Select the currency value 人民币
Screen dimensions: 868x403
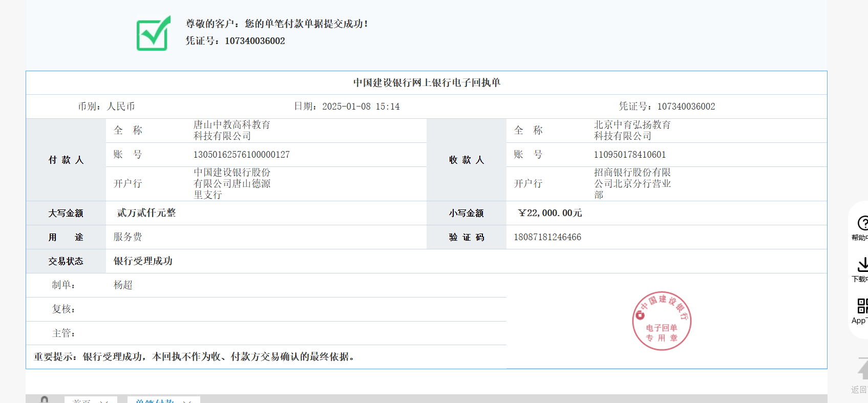click(x=121, y=107)
